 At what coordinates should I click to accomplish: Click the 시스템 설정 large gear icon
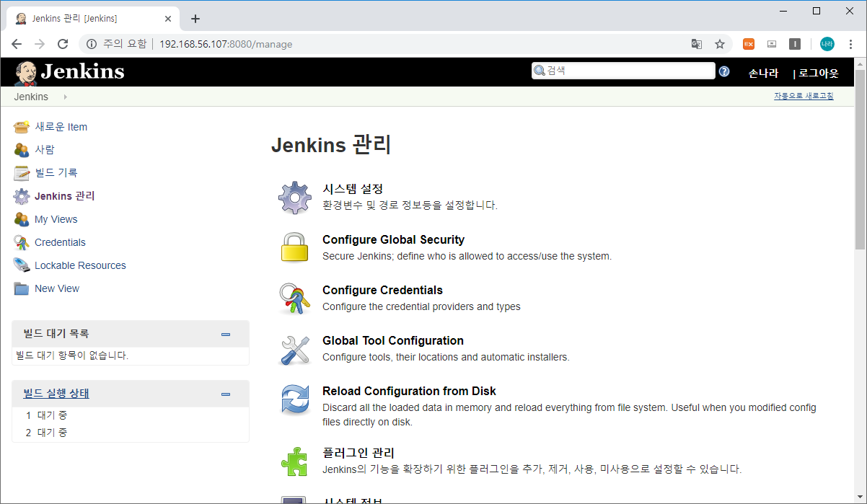pos(295,198)
